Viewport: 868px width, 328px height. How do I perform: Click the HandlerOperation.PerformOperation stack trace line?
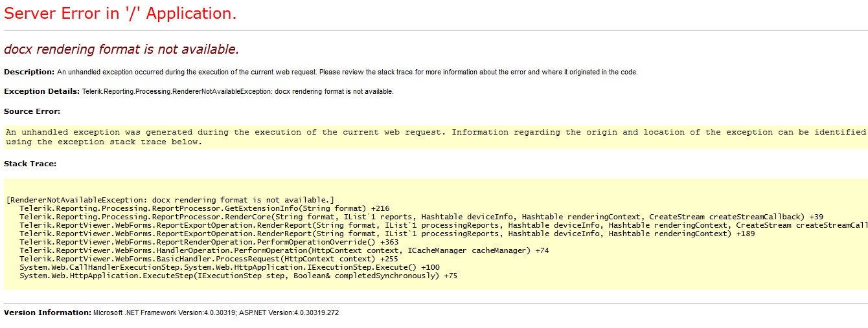(x=284, y=250)
